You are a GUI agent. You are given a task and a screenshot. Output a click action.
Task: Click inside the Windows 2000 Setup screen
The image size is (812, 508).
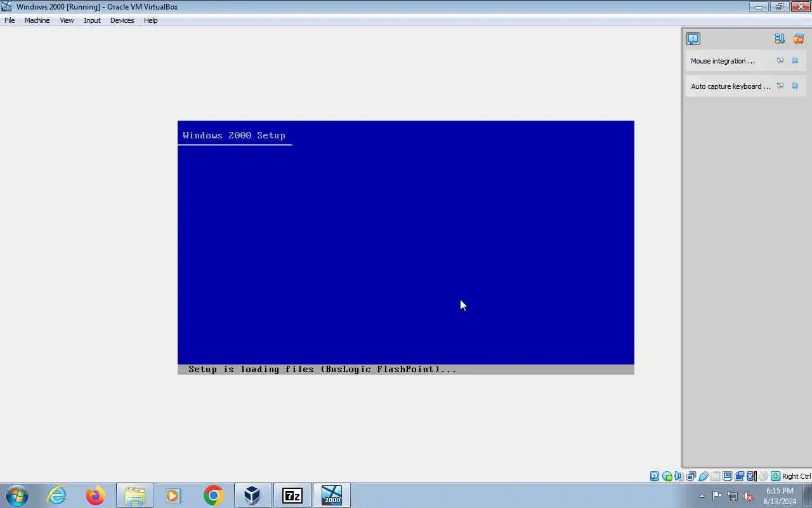click(406, 248)
